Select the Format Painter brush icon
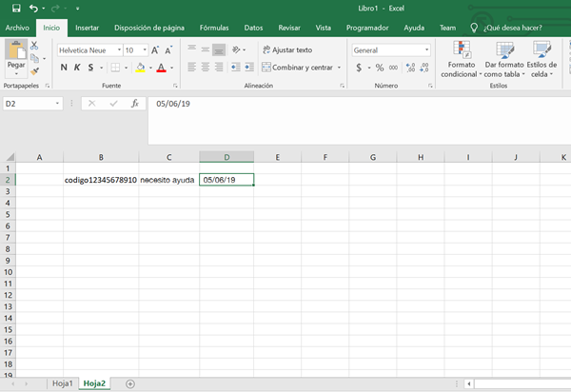 click(x=35, y=70)
